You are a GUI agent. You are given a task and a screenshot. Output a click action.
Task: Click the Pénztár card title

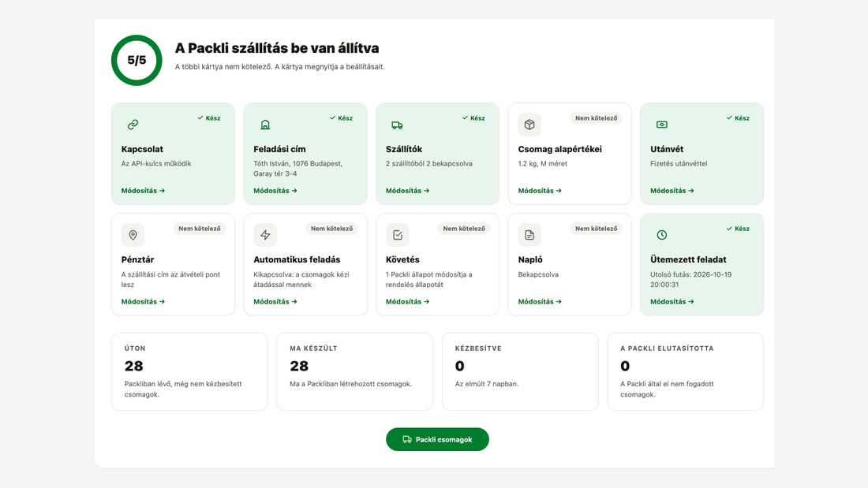click(137, 259)
